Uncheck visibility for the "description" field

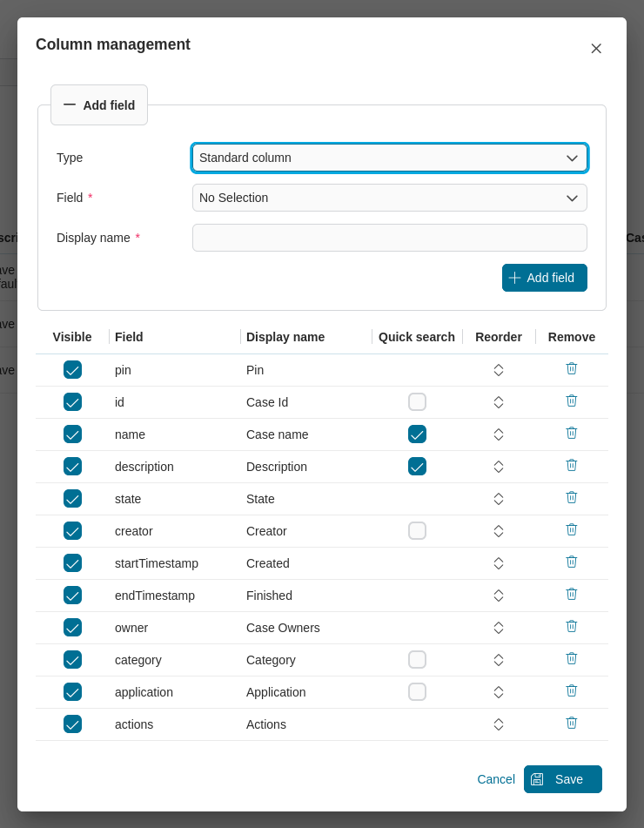(72, 466)
